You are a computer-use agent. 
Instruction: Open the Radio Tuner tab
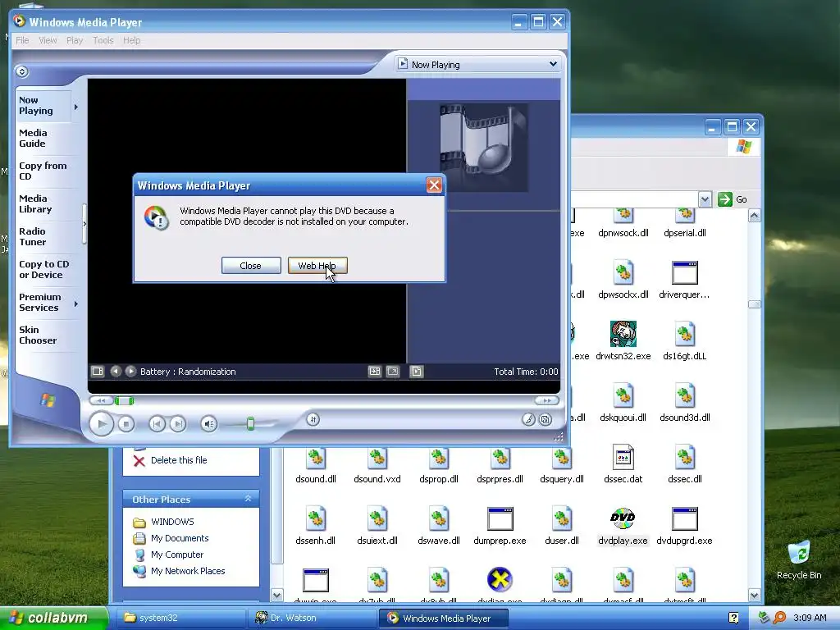pyautogui.click(x=43, y=237)
